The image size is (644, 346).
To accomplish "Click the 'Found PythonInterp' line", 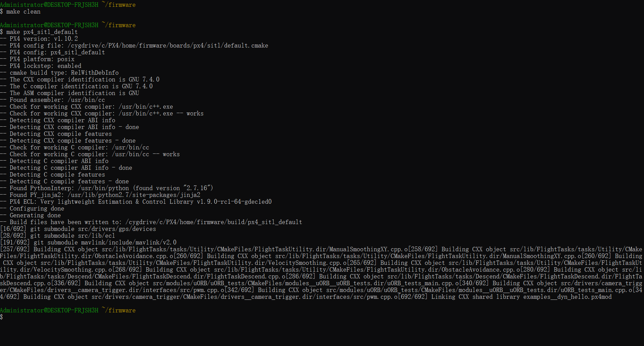I will [x=111, y=188].
